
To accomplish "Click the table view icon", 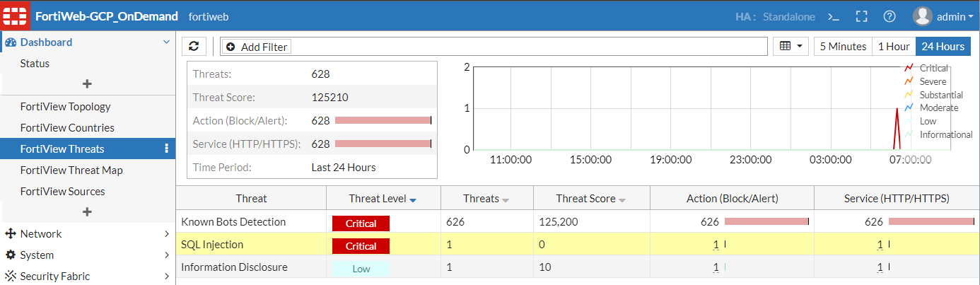I will click(785, 46).
